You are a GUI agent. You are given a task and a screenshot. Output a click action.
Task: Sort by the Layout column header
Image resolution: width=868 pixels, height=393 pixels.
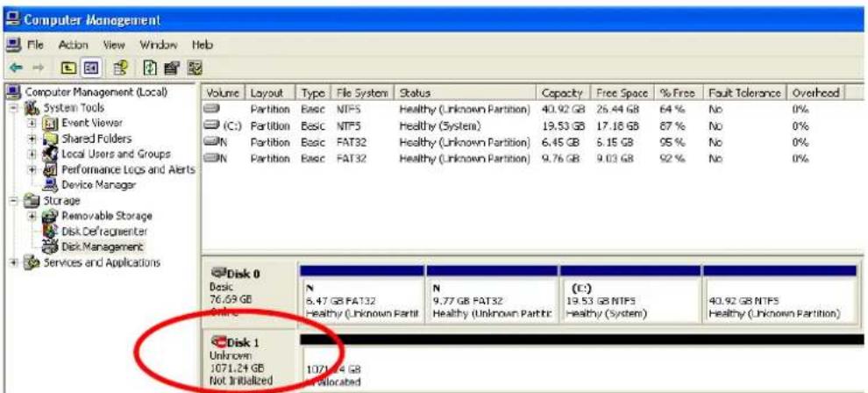point(272,93)
